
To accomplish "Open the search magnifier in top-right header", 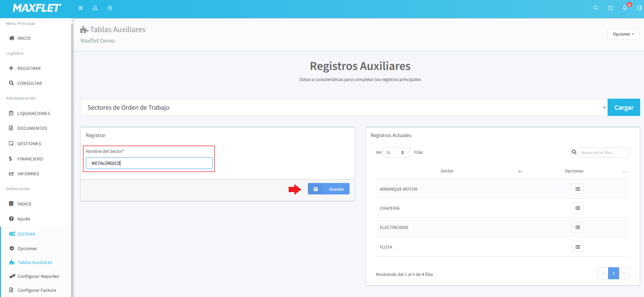I will (x=596, y=8).
